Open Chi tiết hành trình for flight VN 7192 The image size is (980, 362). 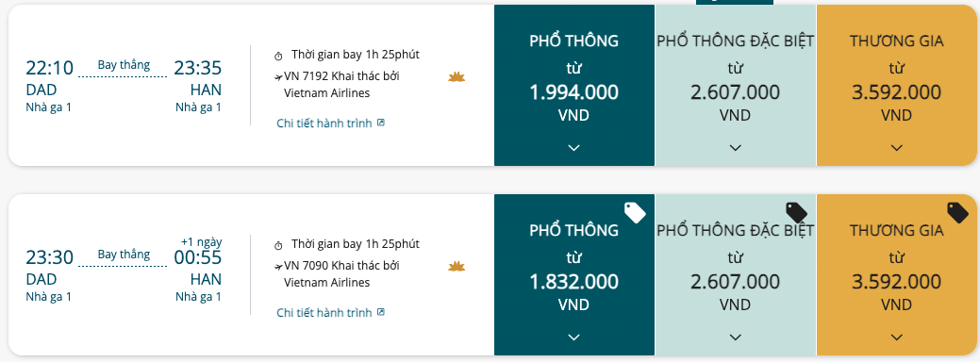(x=324, y=123)
